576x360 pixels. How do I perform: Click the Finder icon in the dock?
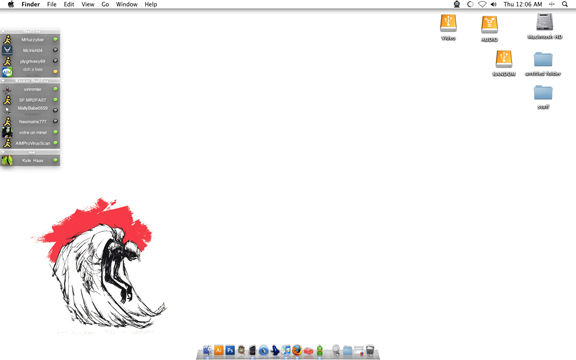coord(208,350)
